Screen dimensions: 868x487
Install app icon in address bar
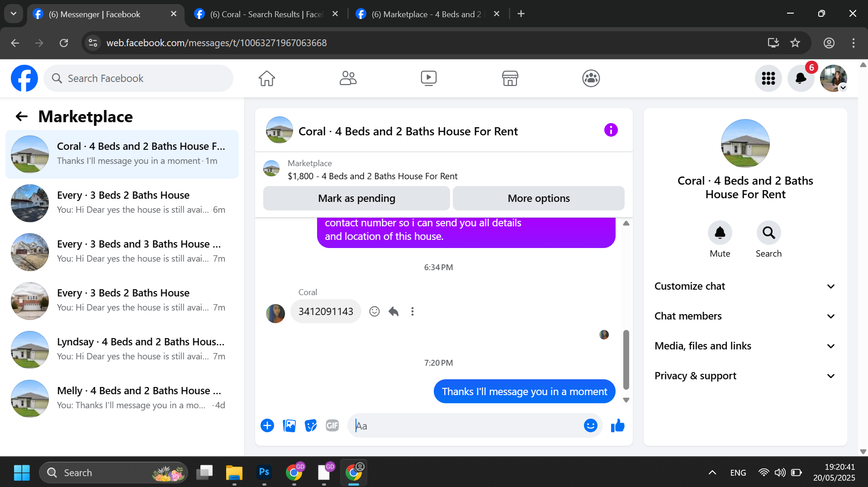[x=773, y=43]
